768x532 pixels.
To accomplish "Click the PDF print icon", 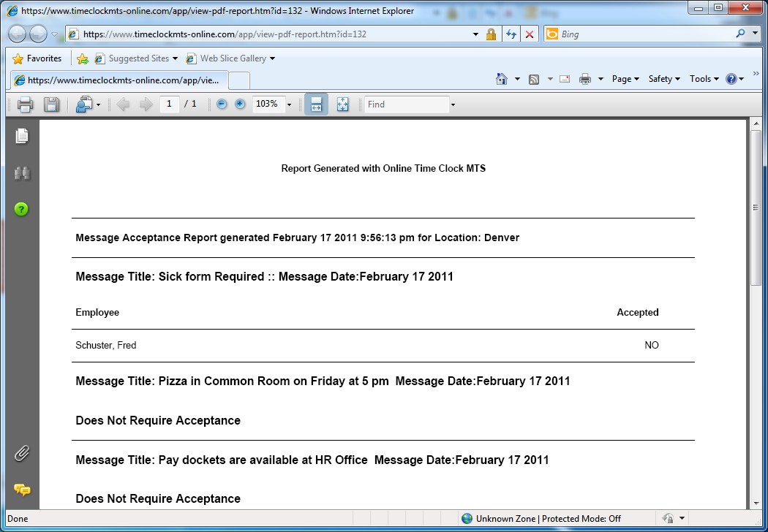I will pos(25,104).
